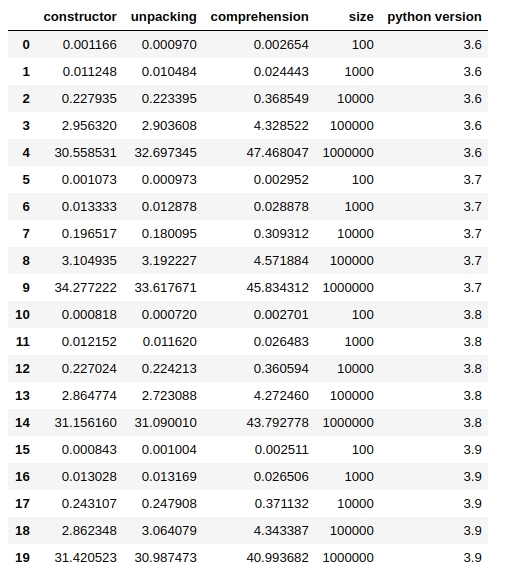Click constructor value 0.227935
The width and height of the screenshot is (523, 574).
tap(89, 99)
